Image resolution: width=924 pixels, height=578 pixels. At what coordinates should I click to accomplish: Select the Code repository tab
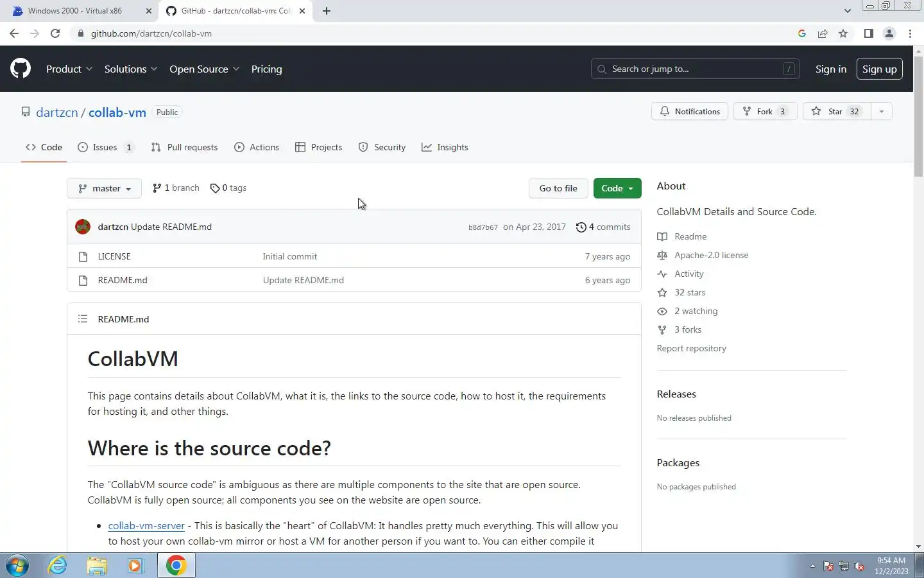click(x=44, y=147)
